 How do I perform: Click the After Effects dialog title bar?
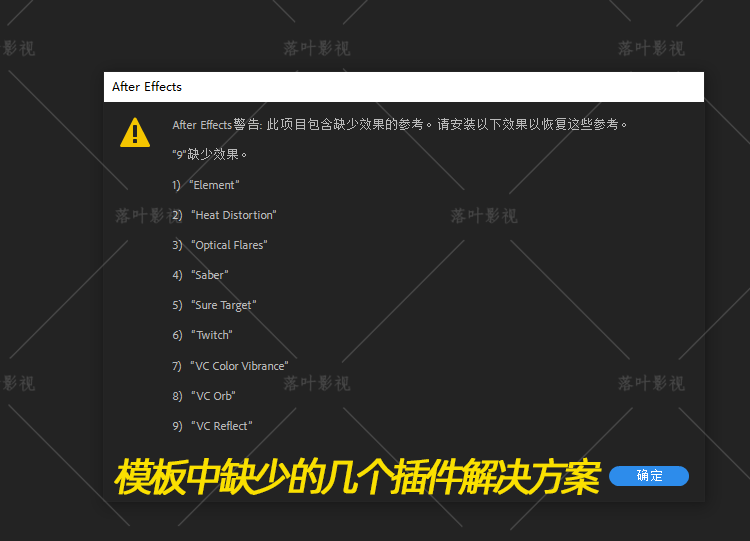[x=404, y=87]
